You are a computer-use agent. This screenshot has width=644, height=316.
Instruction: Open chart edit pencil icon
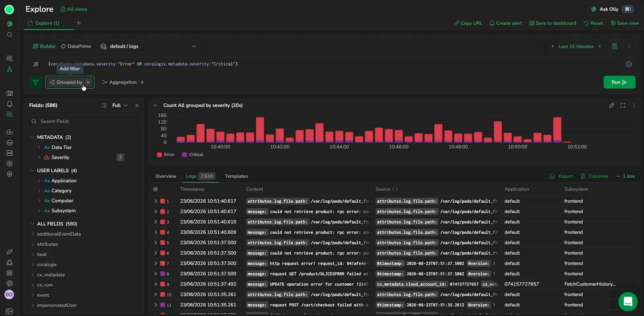click(x=611, y=105)
